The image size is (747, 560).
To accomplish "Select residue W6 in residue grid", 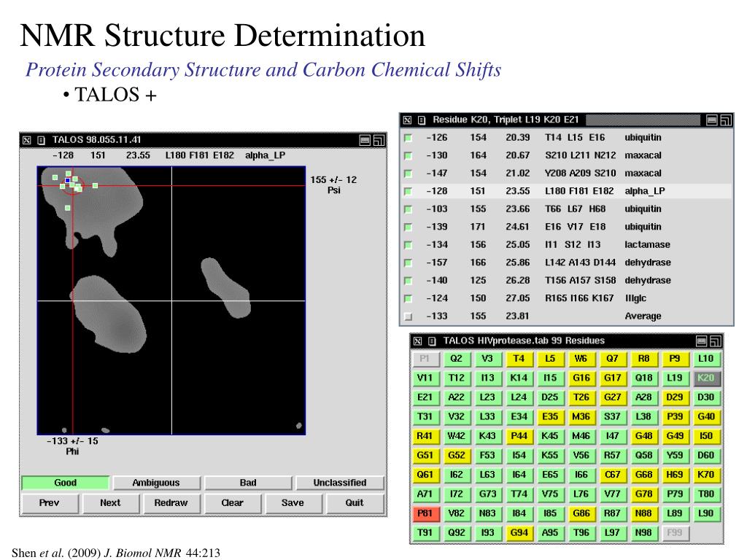I will [581, 359].
